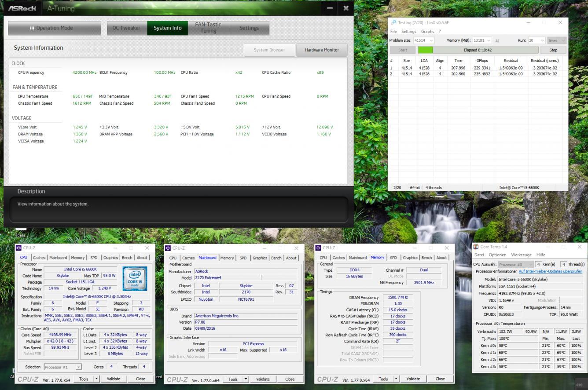588x390 pixels.
Task: Click the Hardware Monitor button
Action: pos(322,50)
